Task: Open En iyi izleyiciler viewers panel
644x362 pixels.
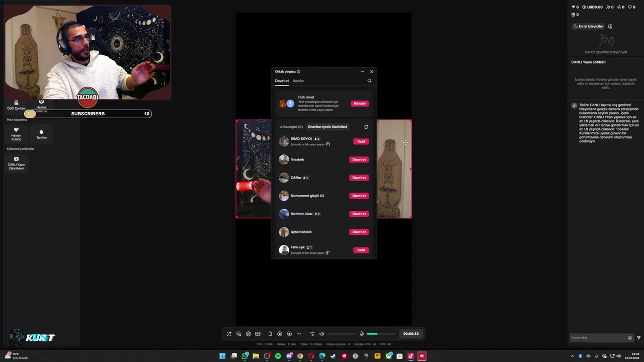Action: [x=588, y=26]
